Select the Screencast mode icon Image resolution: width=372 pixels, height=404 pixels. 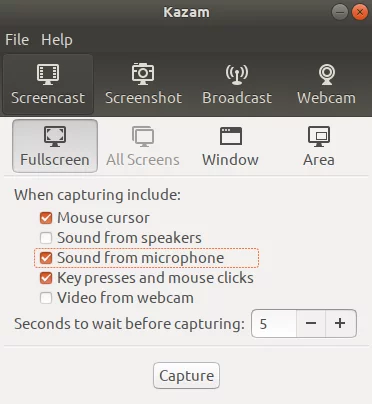(x=48, y=75)
